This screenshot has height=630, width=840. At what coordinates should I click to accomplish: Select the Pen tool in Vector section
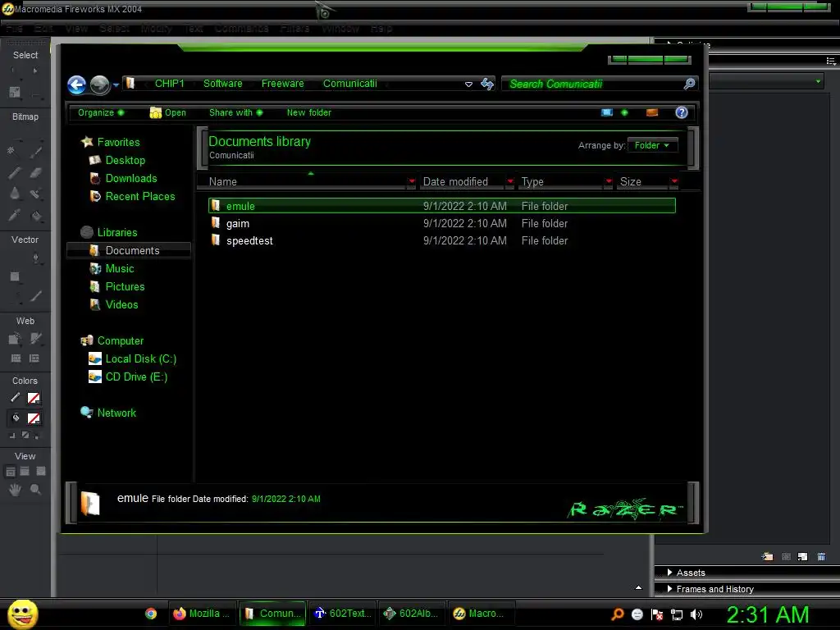coord(36,258)
